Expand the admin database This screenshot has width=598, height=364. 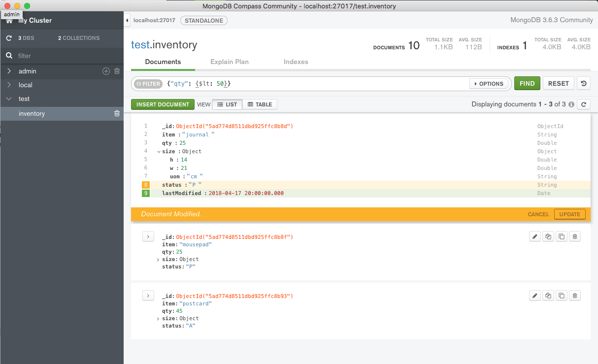[x=9, y=71]
